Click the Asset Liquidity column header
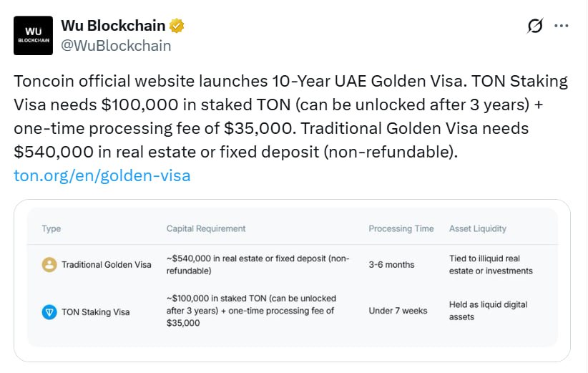Viewport: 588px width, 373px height. pos(478,228)
